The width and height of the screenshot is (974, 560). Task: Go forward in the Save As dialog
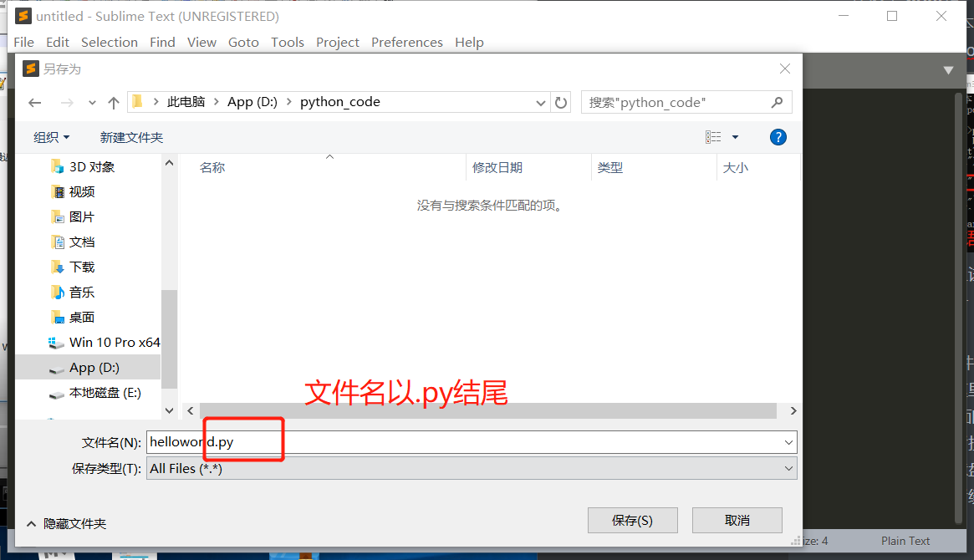click(x=67, y=103)
